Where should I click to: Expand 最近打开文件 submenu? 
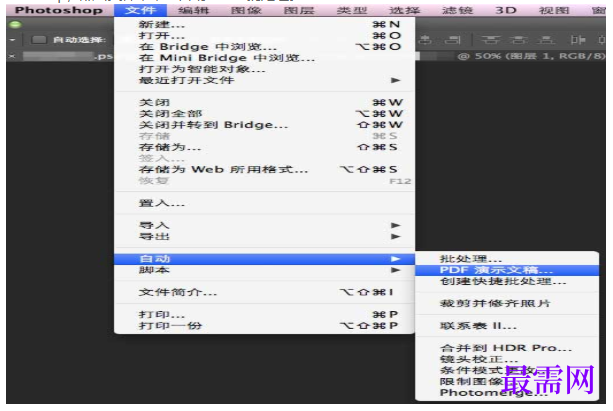[x=264, y=80]
